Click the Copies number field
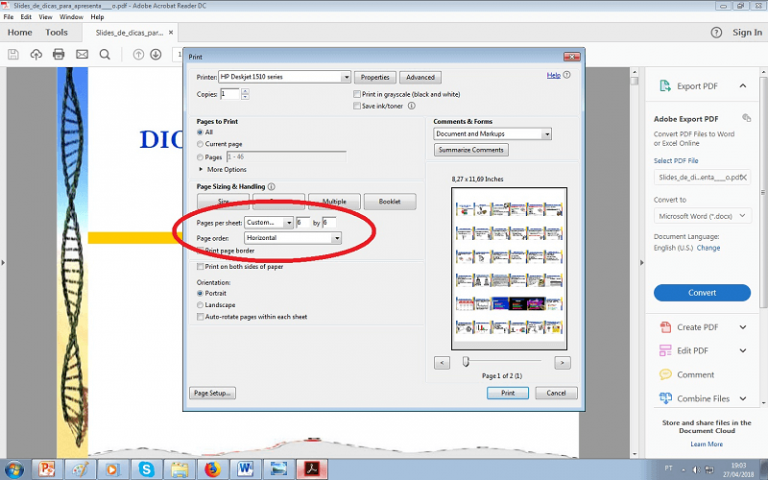 click(x=229, y=94)
